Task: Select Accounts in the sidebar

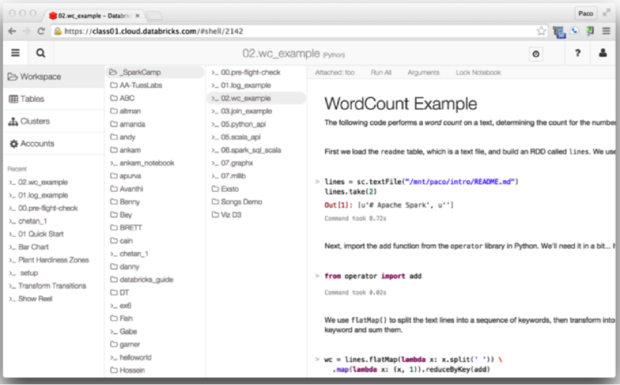Action: 53,143
